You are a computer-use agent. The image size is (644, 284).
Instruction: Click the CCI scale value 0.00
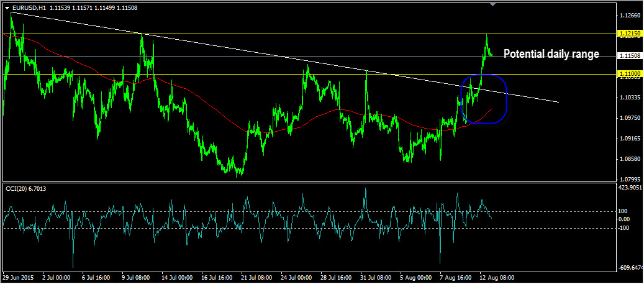625,219
